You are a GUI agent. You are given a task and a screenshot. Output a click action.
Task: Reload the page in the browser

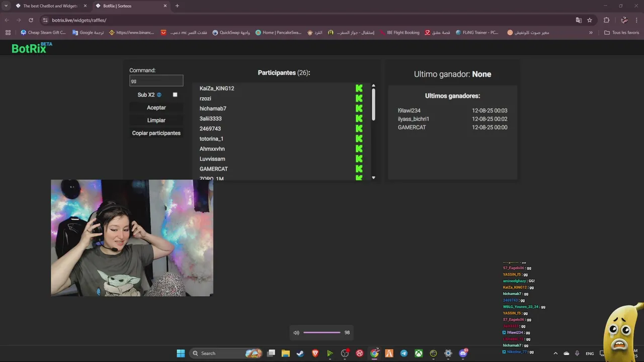click(31, 20)
